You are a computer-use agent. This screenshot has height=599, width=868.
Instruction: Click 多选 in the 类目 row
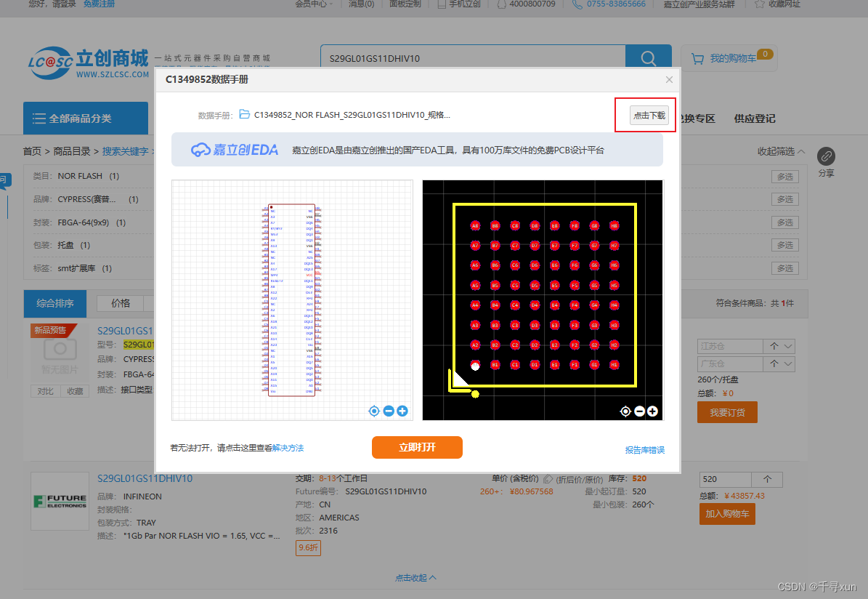click(x=785, y=177)
